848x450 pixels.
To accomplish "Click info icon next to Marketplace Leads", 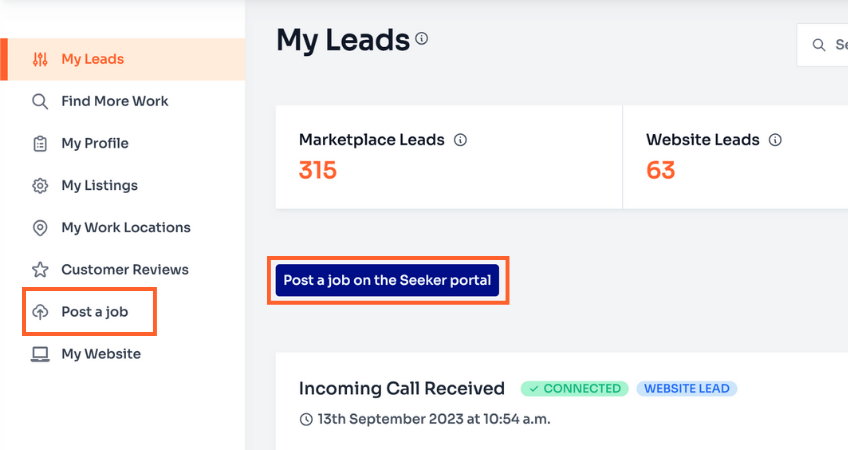I will pyautogui.click(x=460, y=140).
